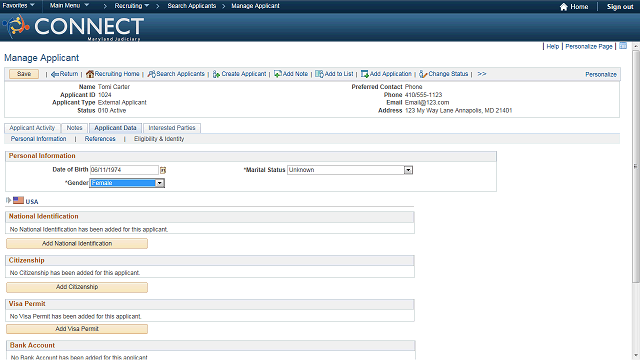Click the scrollbar up arrow
Image resolution: width=640 pixels, height=360 pixels.
pyautogui.click(x=636, y=46)
